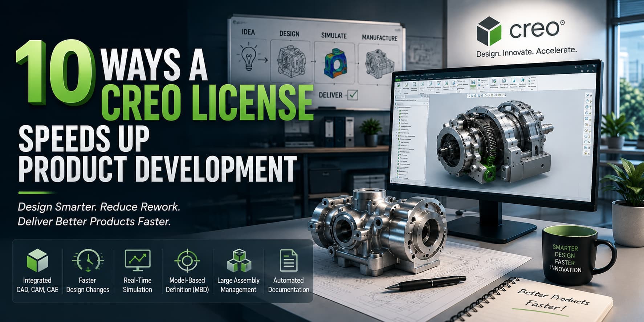Image resolution: width=644 pixels, height=322 pixels.
Task: Click the "PRODUCT DEVELOPMENT" headline text
Action: pyautogui.click(x=158, y=168)
